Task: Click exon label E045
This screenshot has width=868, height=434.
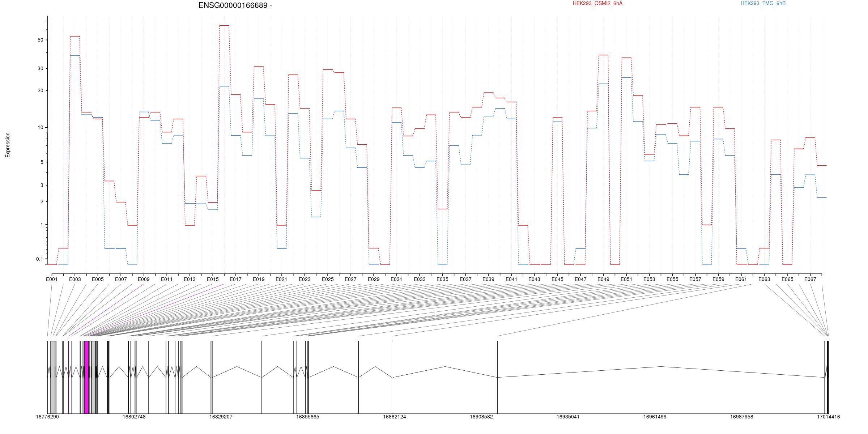Action: 557,279
